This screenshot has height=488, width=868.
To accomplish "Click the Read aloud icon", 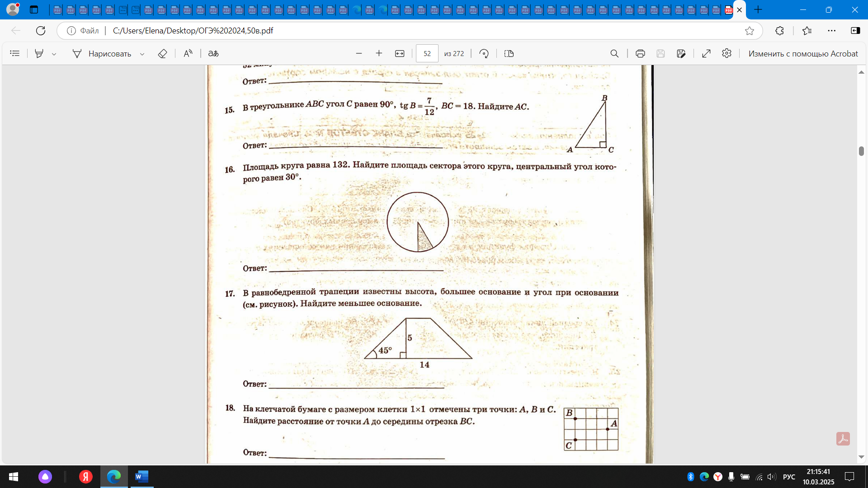I will coord(188,53).
